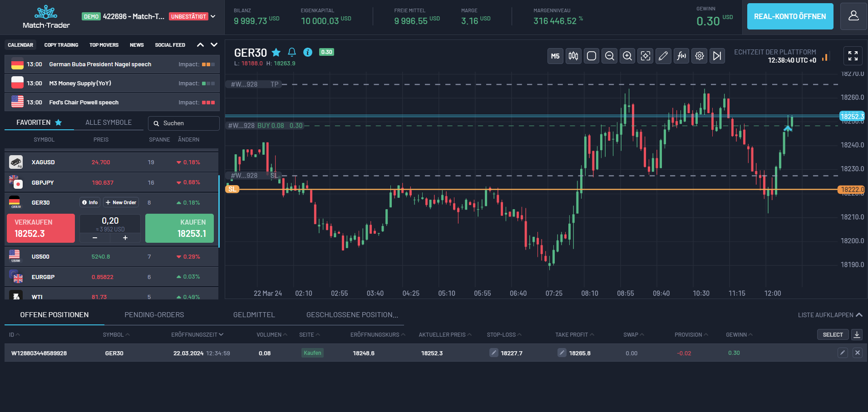Select the FAVORITEN tab

[39, 123]
